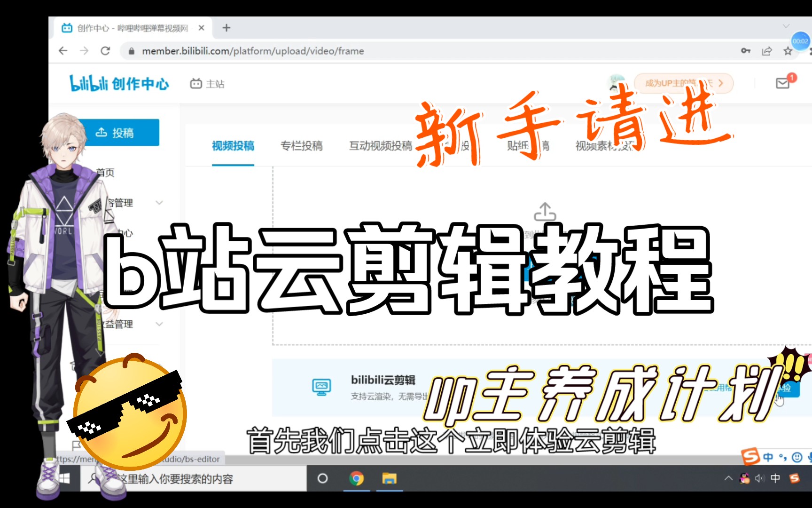Click the volume speaker tray icon
The height and width of the screenshot is (508, 812).
759,478
